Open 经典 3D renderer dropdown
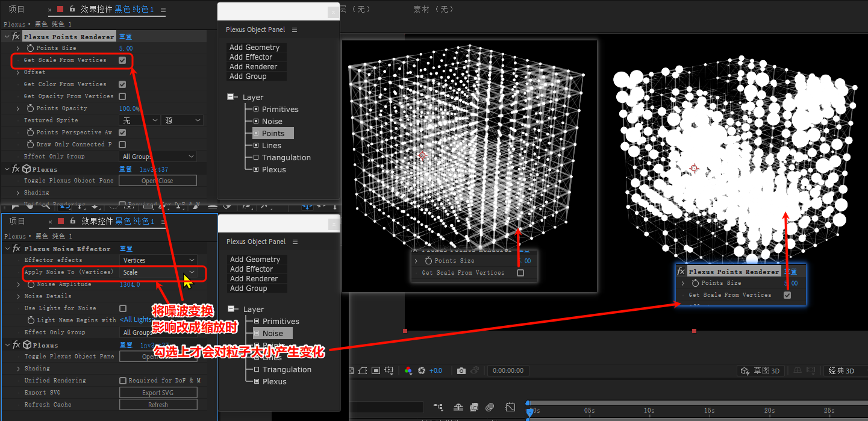This screenshot has width=868, height=421. point(845,370)
